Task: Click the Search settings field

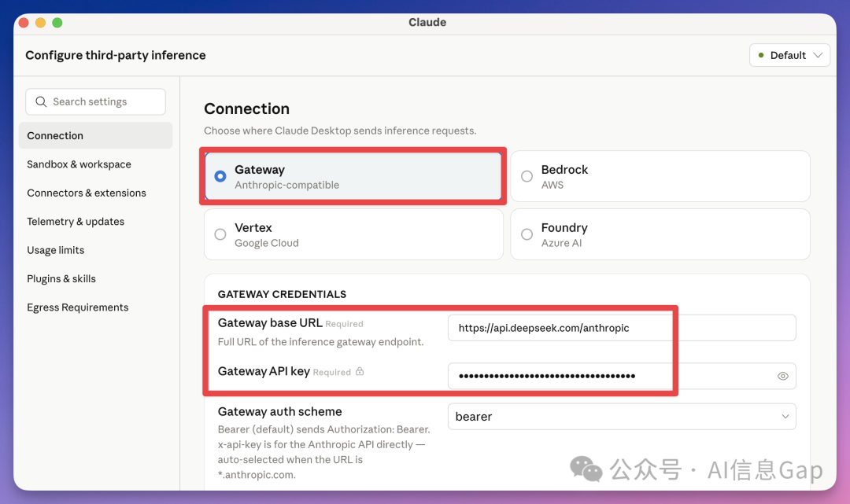Action: pyautogui.click(x=102, y=102)
